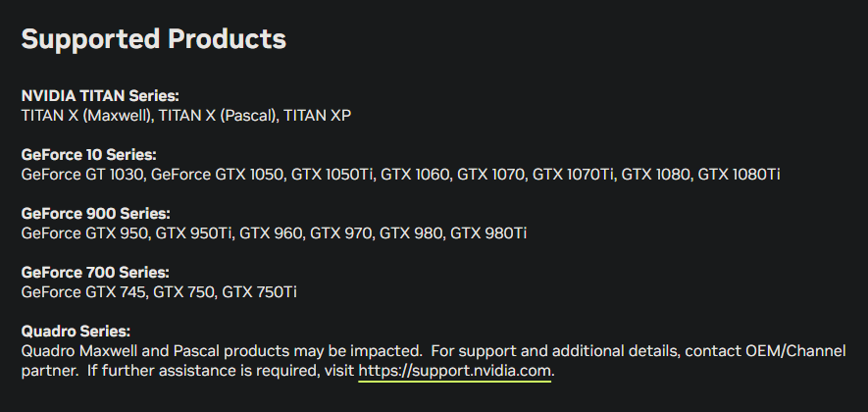Viewport: 868px width, 412px height.
Task: Select the GeForce 900 Series label
Action: click(96, 213)
